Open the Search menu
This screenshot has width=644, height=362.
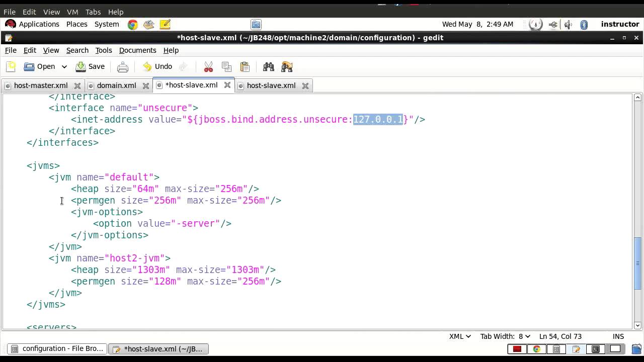(x=77, y=50)
